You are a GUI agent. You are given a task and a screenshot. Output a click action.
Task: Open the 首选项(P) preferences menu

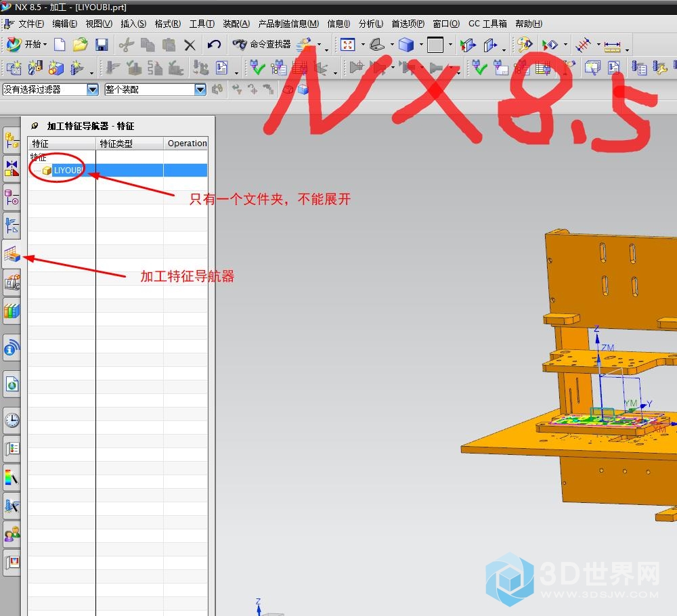coord(408,24)
